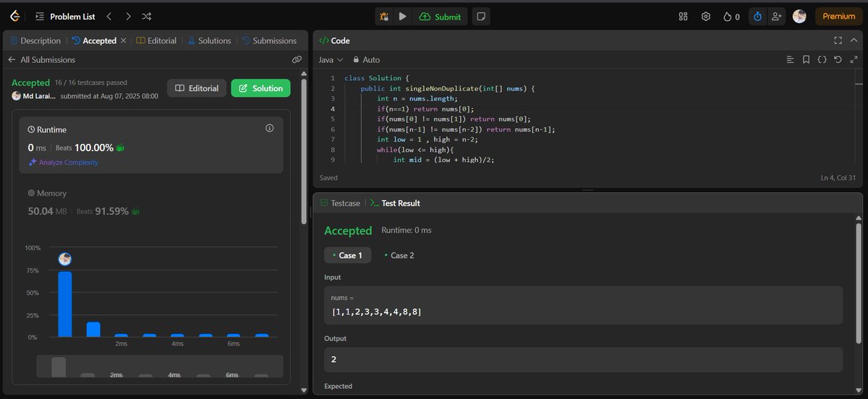Start the debugger bug icon
This screenshot has width=868, height=399.
[385, 16]
